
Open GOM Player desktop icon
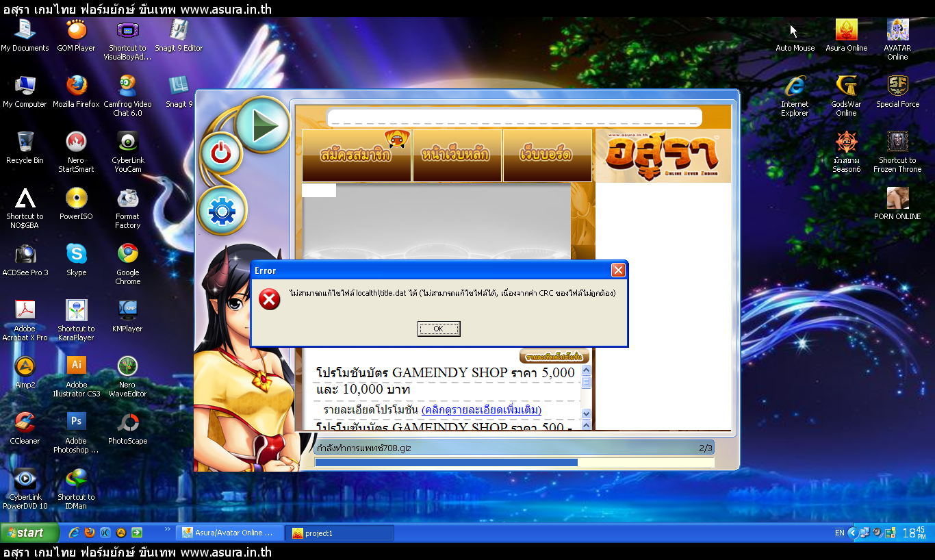coord(76,36)
